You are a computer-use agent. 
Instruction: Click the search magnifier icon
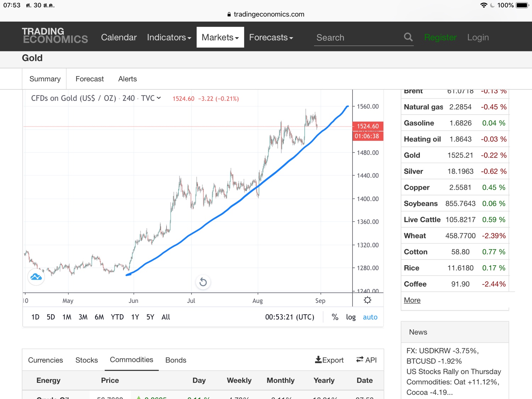[x=408, y=37]
